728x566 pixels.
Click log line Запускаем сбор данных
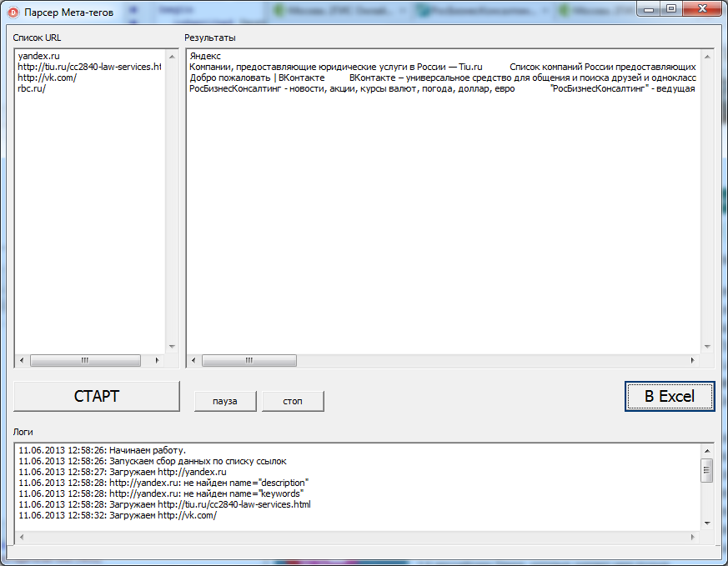153,461
